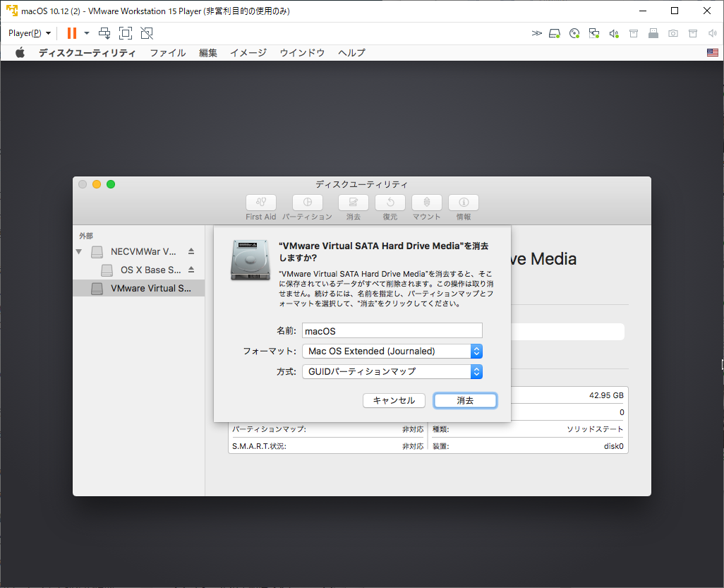
Task: Open the フォーマット dropdown Mac OS Extended (Journaled)
Action: point(392,351)
